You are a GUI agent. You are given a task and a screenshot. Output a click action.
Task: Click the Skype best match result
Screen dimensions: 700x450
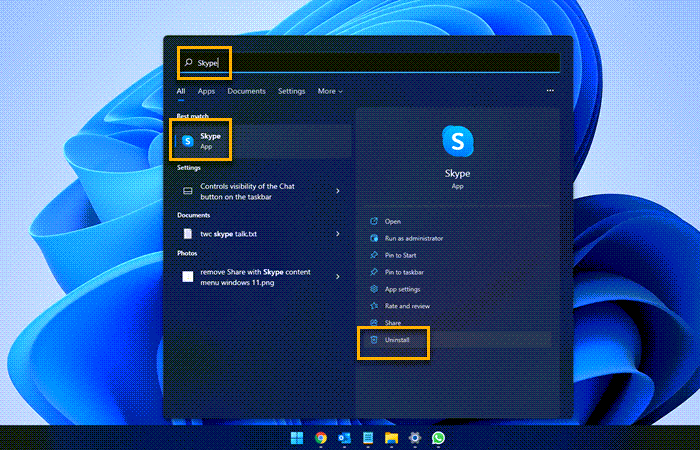point(210,141)
